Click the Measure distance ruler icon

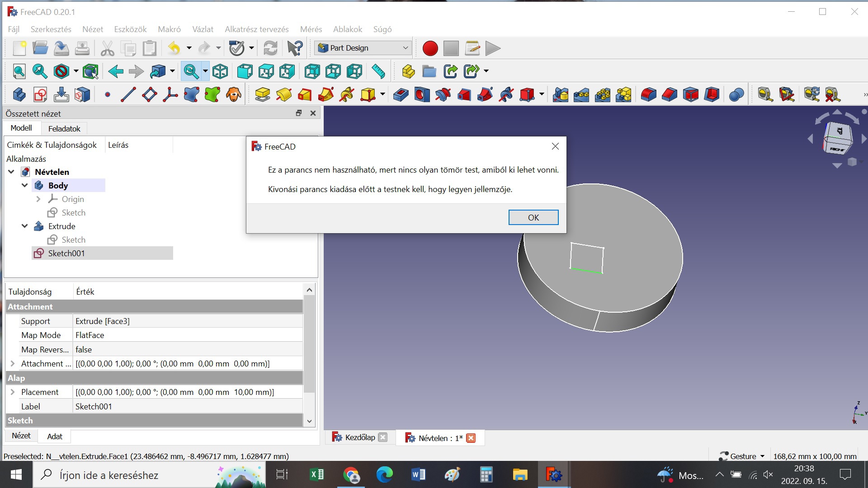click(x=378, y=71)
